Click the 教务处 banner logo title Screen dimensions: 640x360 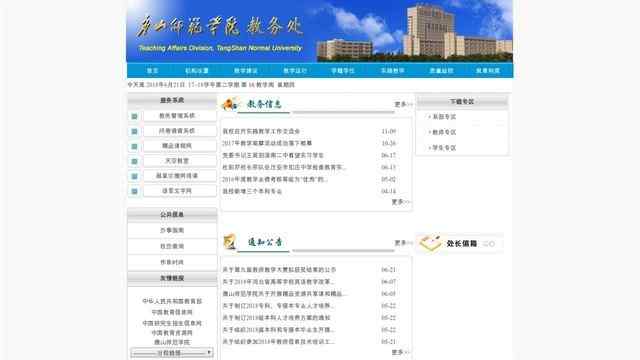pyautogui.click(x=220, y=27)
